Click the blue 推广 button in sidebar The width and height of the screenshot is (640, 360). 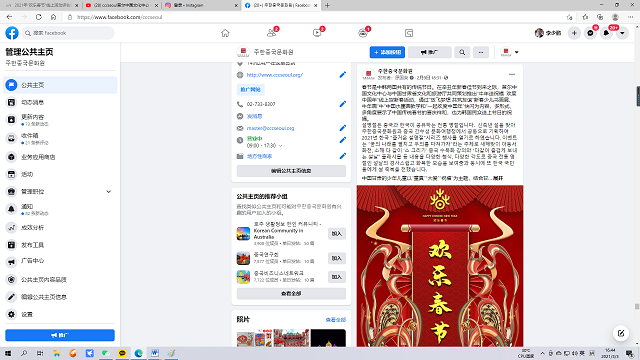click(x=60, y=335)
